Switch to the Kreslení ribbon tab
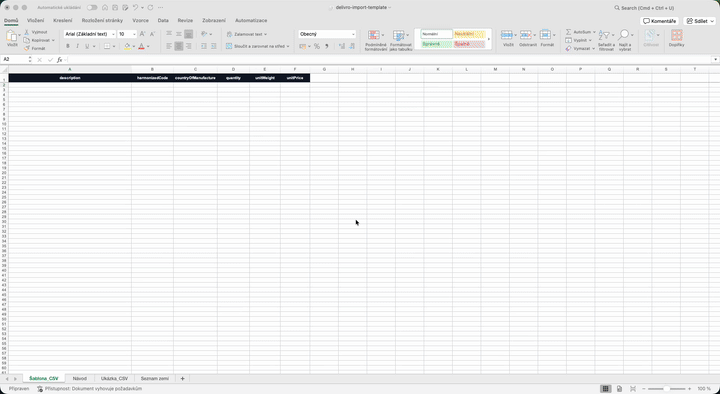This screenshot has width=720, height=394. [62, 21]
